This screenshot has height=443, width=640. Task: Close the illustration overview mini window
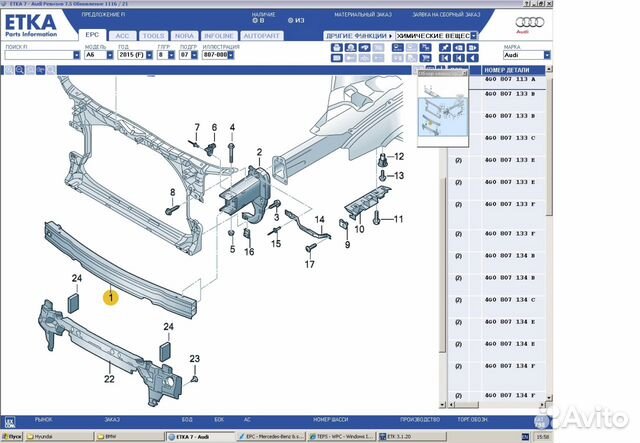point(464,73)
